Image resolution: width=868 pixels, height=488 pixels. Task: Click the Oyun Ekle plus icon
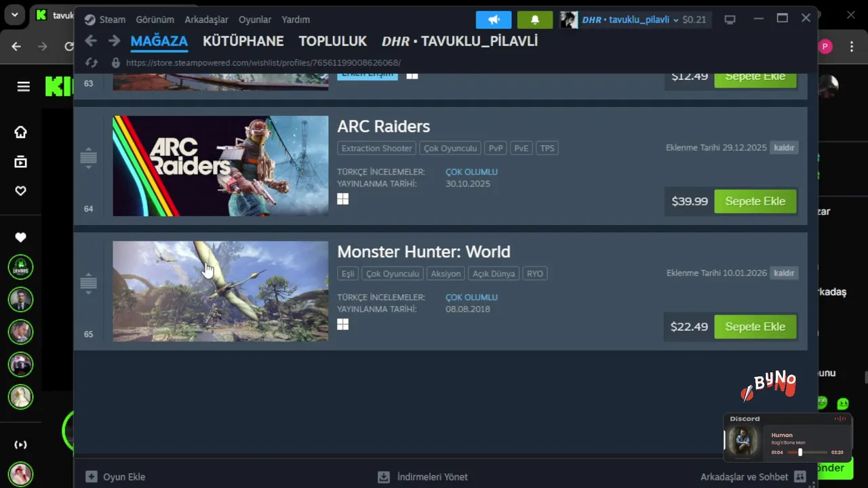click(92, 476)
